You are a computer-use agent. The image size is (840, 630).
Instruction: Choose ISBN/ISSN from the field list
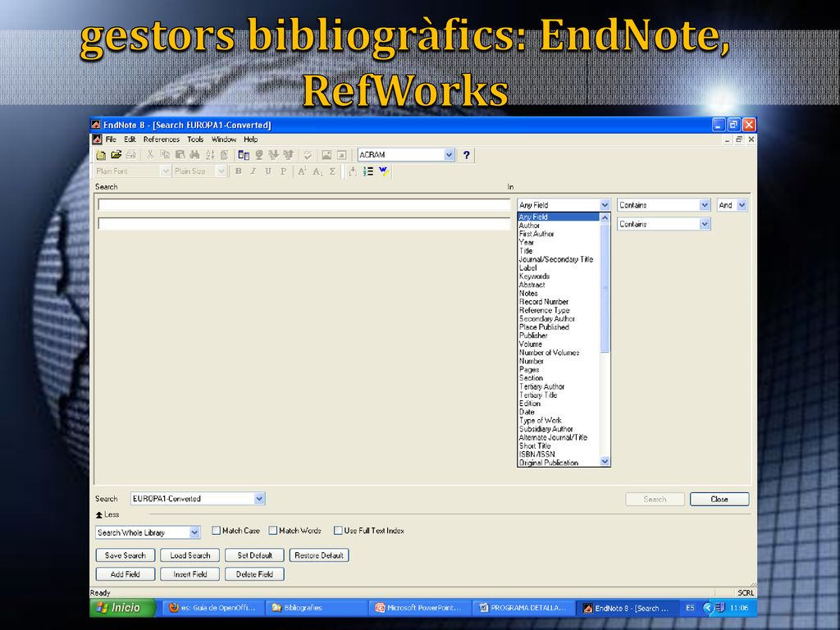pyautogui.click(x=559, y=454)
